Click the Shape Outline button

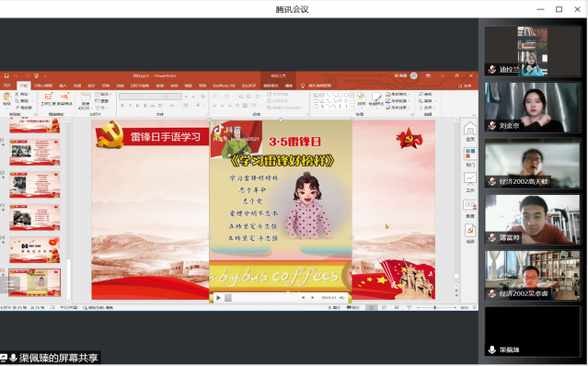(398, 101)
